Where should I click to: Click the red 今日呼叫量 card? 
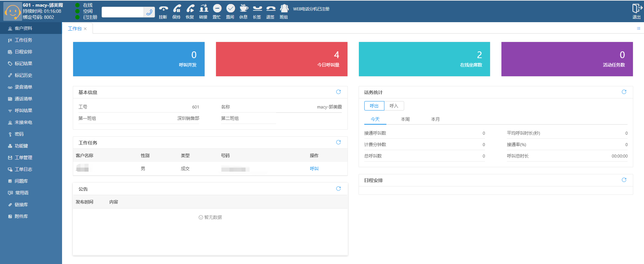[x=281, y=59]
